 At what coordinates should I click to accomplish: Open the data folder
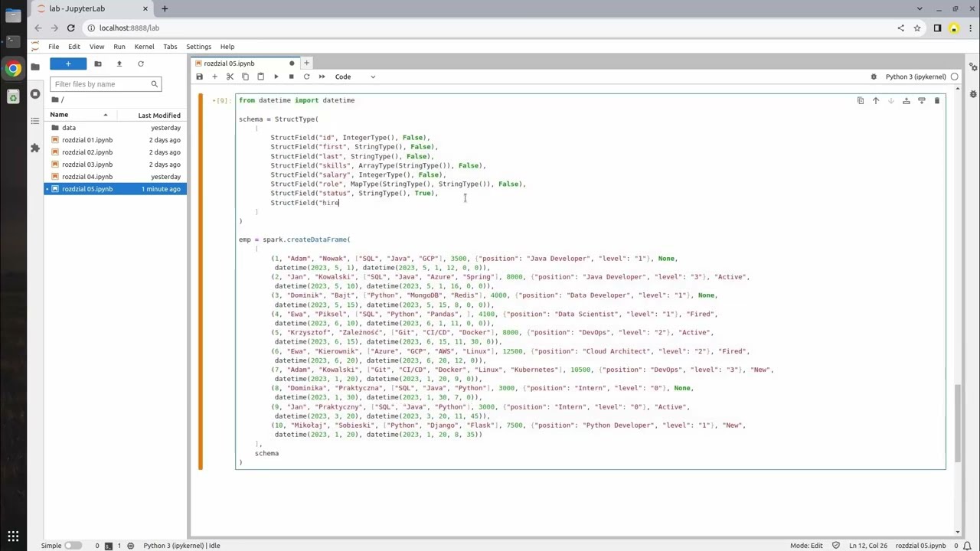(116, 128)
